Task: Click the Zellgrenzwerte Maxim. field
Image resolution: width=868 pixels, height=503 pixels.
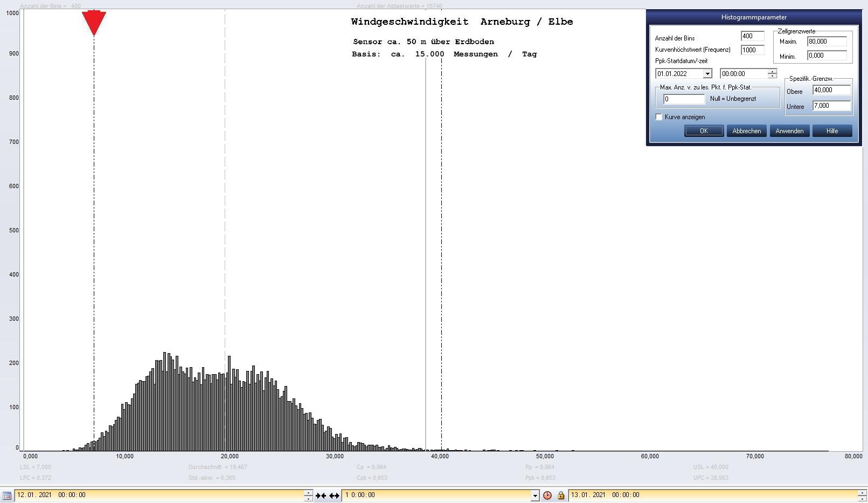Action: (x=827, y=42)
